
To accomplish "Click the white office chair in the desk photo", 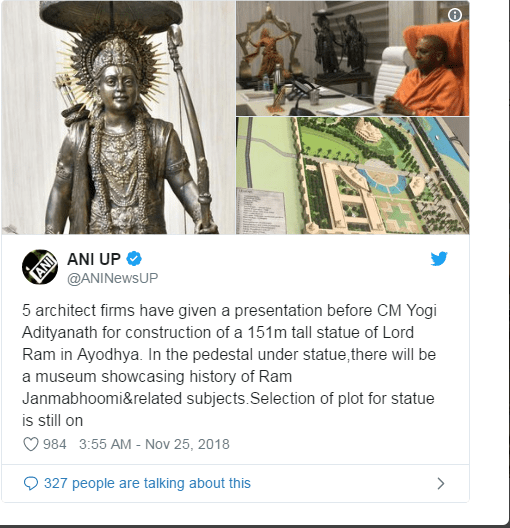I will pyautogui.click(x=391, y=75).
